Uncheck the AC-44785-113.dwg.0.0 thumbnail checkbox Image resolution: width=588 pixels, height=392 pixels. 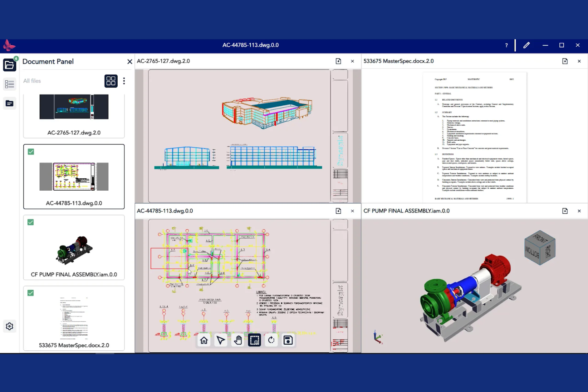[x=31, y=151]
